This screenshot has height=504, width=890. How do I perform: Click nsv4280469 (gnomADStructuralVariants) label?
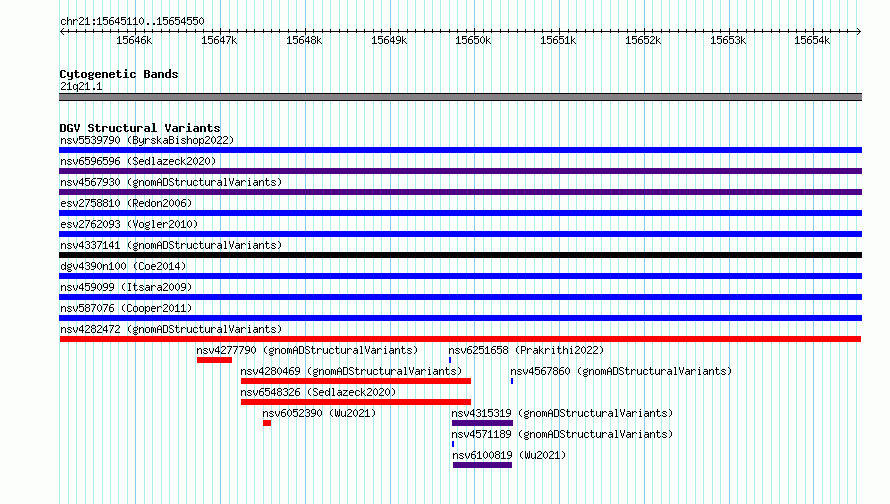click(x=351, y=371)
